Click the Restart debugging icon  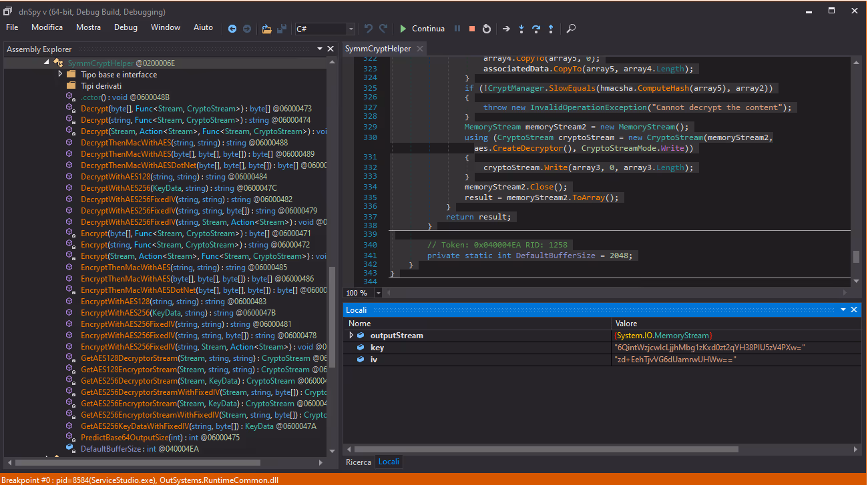point(487,29)
